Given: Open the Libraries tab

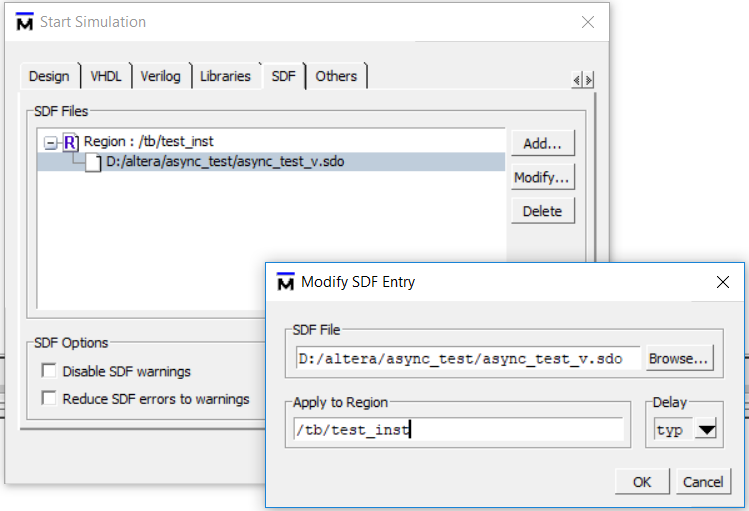Looking at the screenshot, I should tap(225, 76).
